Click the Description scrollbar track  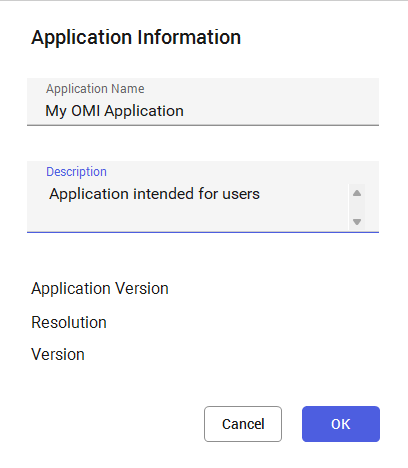tap(357, 207)
